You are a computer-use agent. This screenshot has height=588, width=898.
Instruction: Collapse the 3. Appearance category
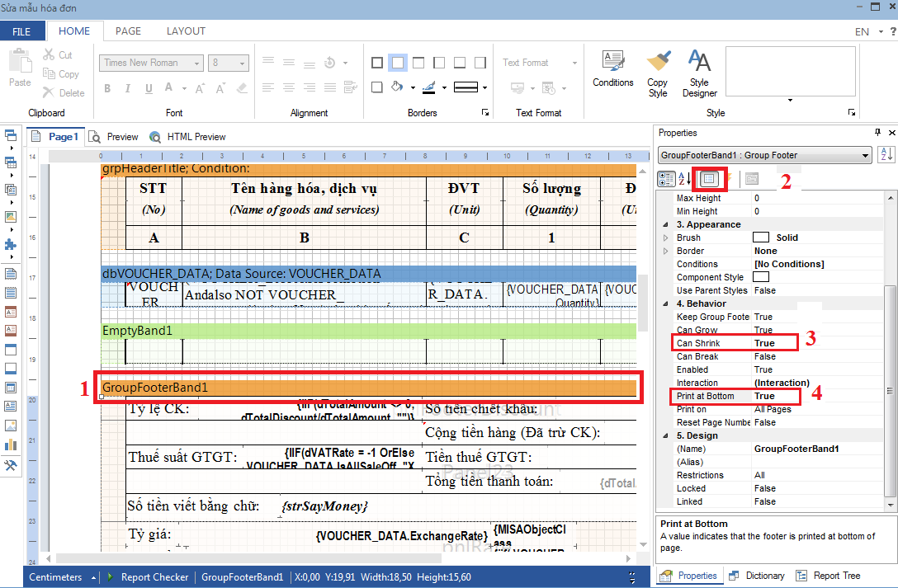665,225
